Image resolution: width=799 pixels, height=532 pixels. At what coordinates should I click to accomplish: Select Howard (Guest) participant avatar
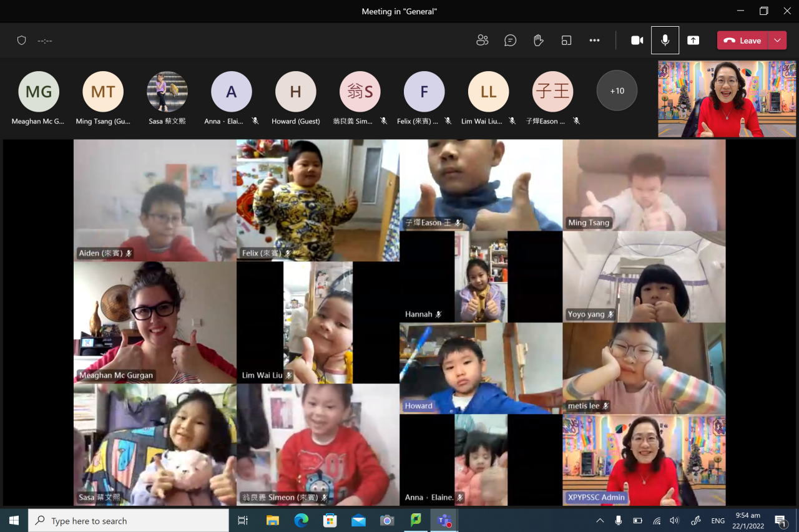coord(296,92)
